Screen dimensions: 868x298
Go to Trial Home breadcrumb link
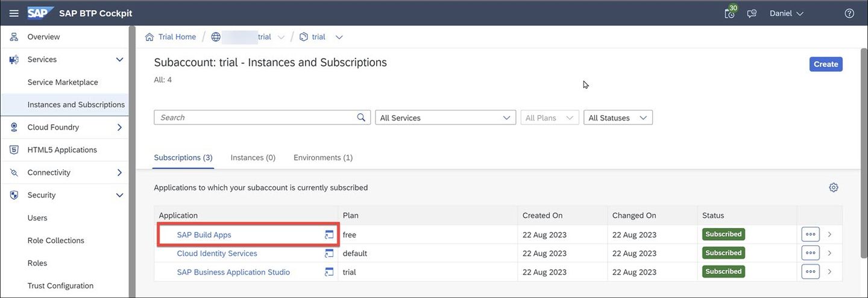(x=177, y=37)
